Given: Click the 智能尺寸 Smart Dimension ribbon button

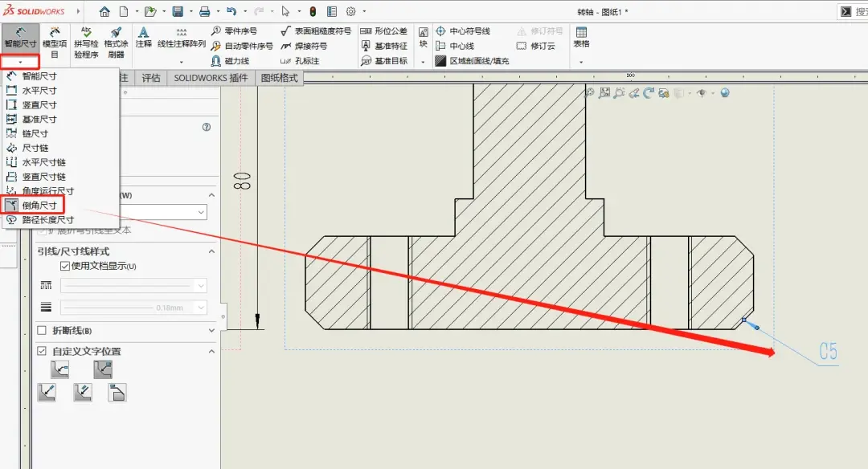Looking at the screenshot, I should (x=20, y=39).
